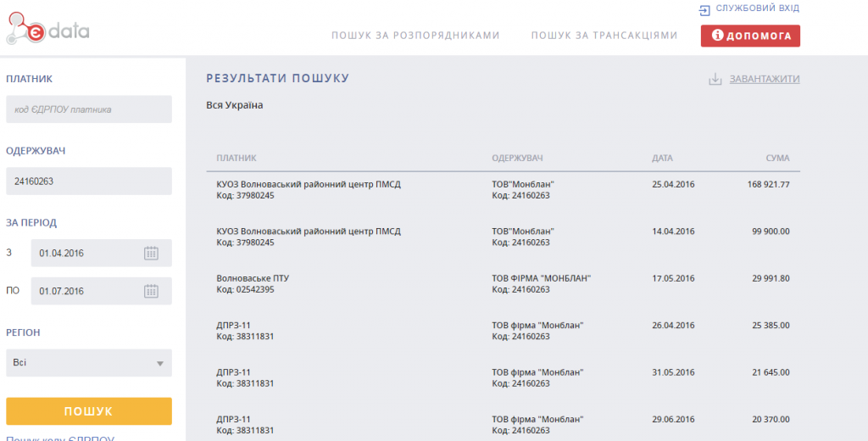Open Пошук за розпорядниками tab
The width and height of the screenshot is (868, 441).
coord(415,36)
